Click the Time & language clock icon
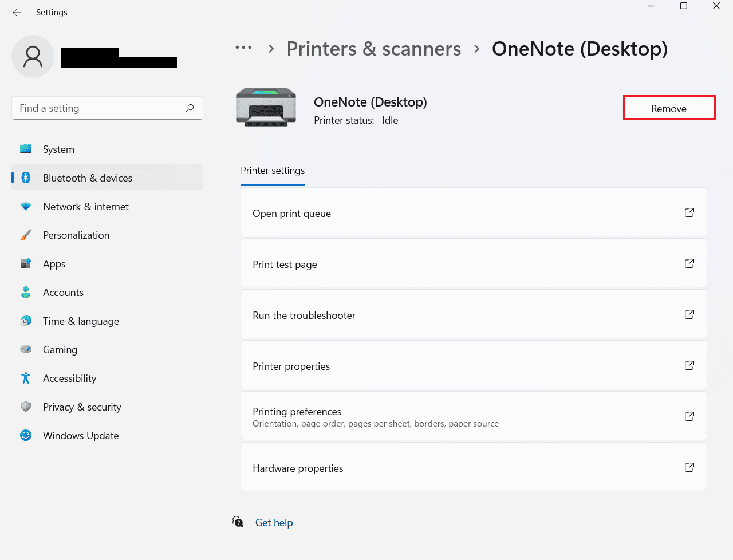The height and width of the screenshot is (560, 733). [x=26, y=321]
